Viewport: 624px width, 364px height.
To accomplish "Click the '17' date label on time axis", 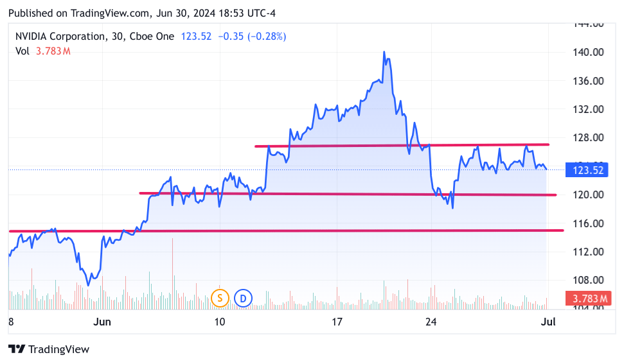I will point(337,322).
